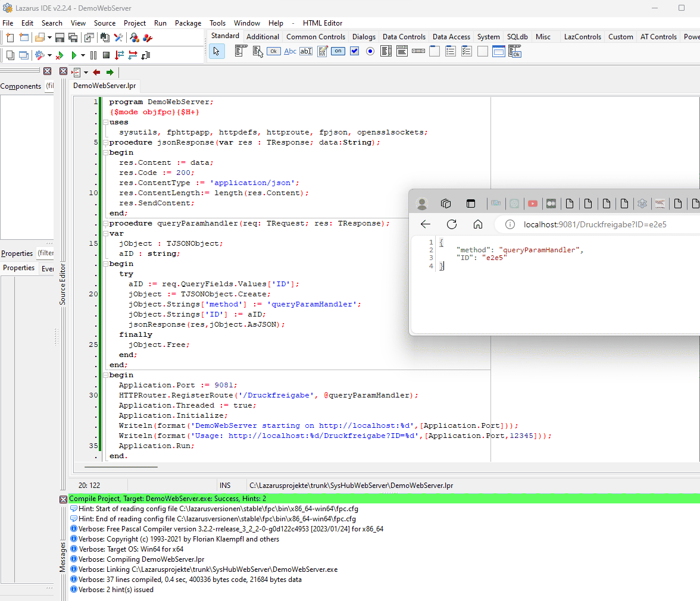Click the View Units pages icon
This screenshot has width=700, height=601.
[10, 55]
